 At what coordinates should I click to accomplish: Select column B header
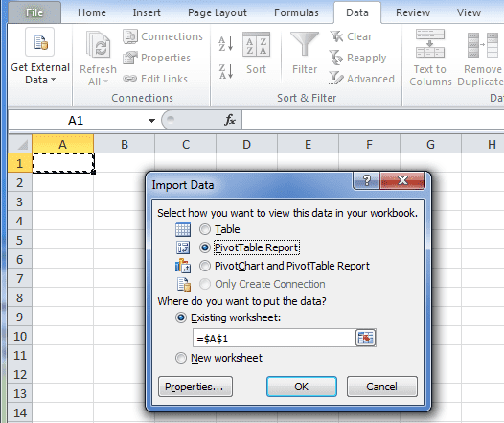[x=124, y=144]
